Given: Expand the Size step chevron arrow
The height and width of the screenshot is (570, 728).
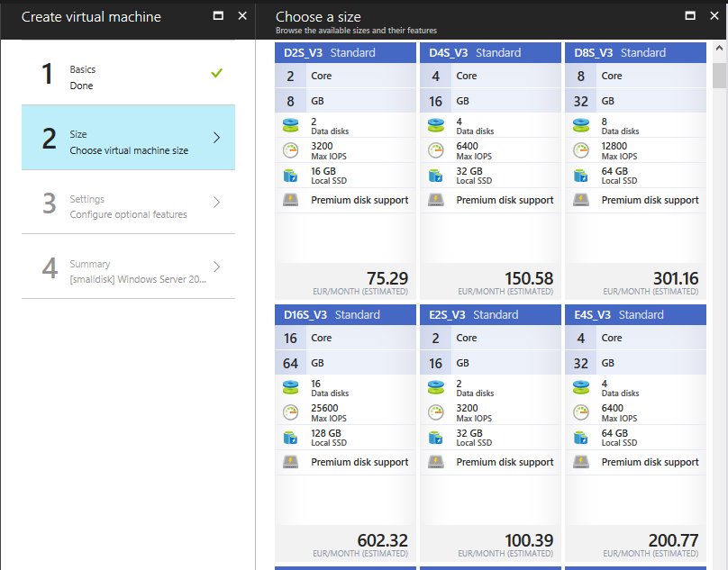Looking at the screenshot, I should pyautogui.click(x=217, y=138).
